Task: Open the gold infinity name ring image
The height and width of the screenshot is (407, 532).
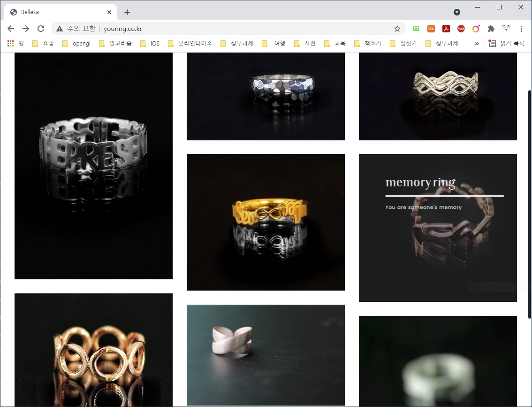Action: (x=266, y=223)
